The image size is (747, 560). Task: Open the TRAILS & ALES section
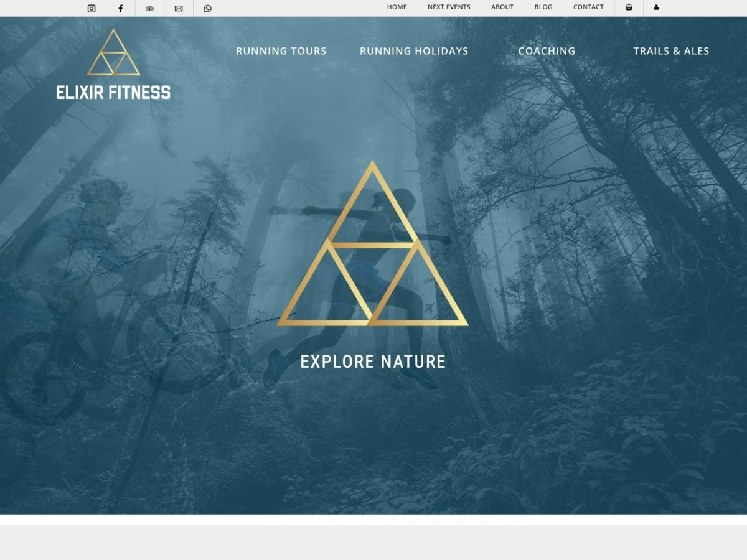(x=671, y=51)
